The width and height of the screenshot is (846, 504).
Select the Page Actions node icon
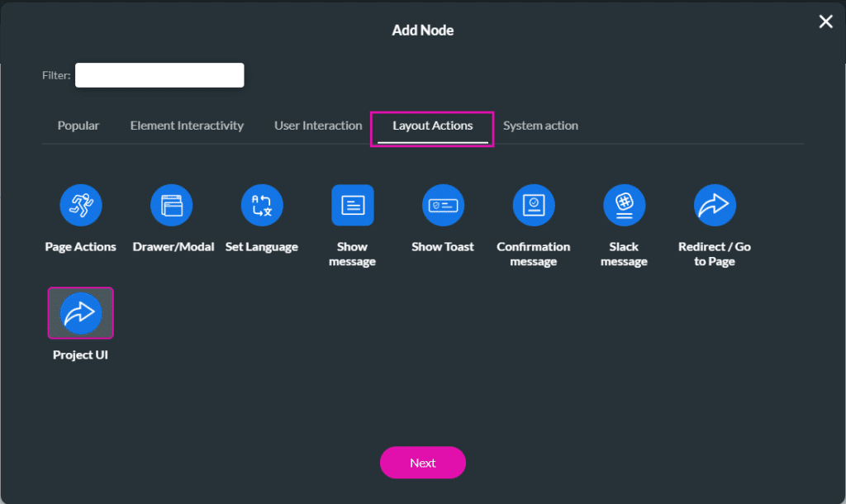click(x=81, y=205)
